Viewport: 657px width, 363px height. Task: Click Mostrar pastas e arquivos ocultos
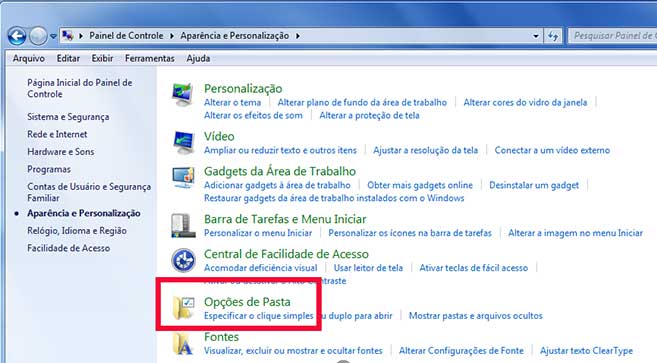(476, 316)
